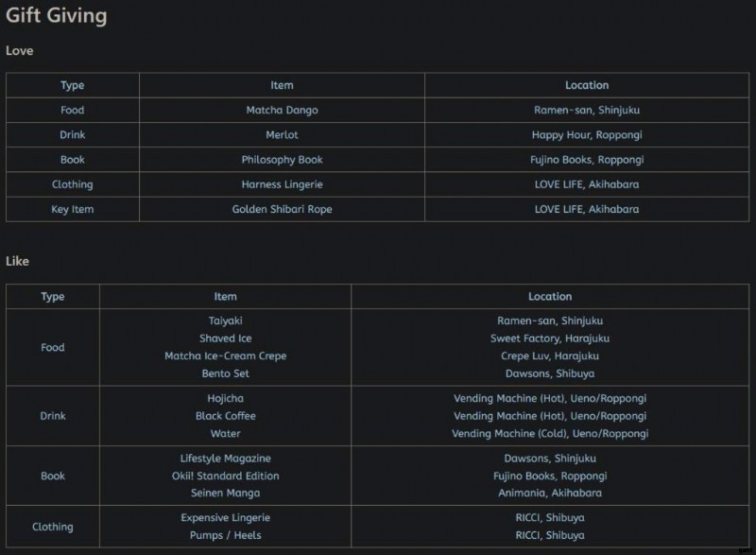Select the Taiyaki food item

(x=225, y=321)
